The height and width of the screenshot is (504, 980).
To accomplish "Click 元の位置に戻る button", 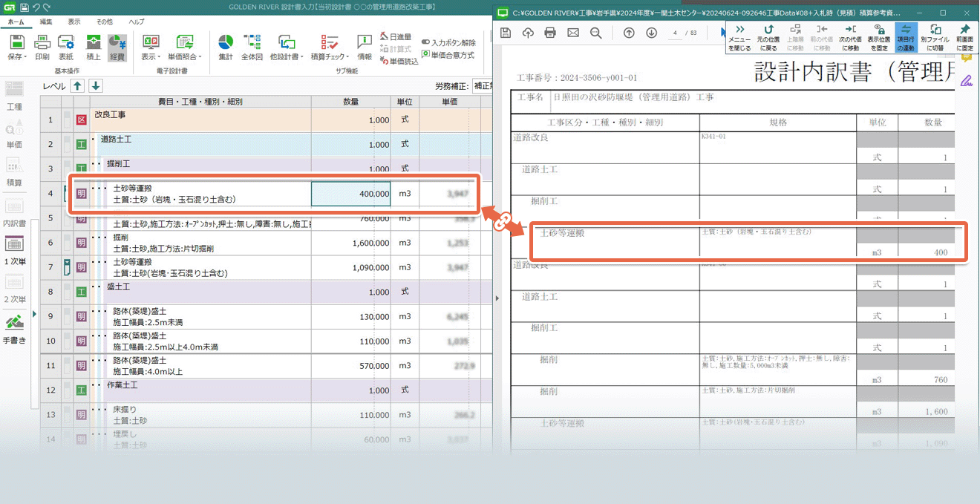I will [x=770, y=38].
